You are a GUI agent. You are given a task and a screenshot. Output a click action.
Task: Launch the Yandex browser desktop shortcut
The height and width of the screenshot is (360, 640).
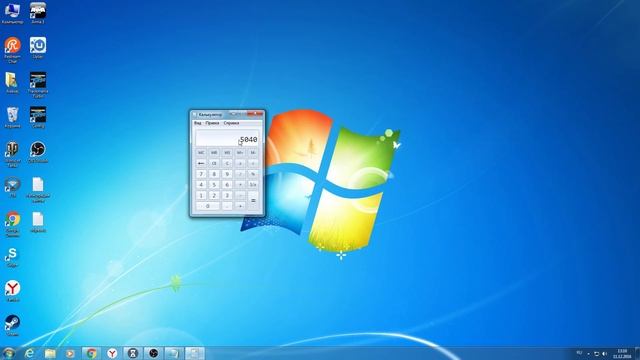[13, 291]
